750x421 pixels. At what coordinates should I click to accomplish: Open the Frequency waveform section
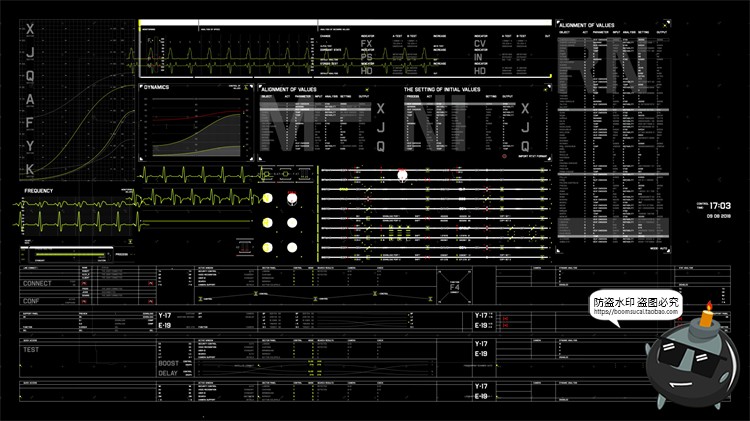39,190
